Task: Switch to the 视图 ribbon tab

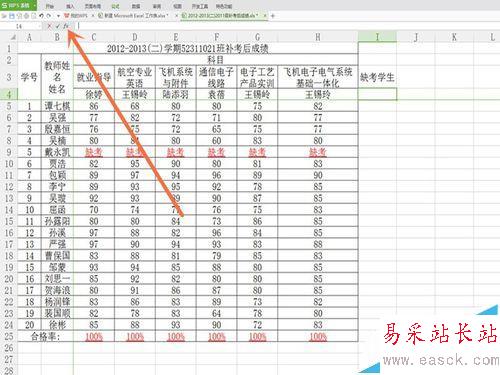Action: 177,6
